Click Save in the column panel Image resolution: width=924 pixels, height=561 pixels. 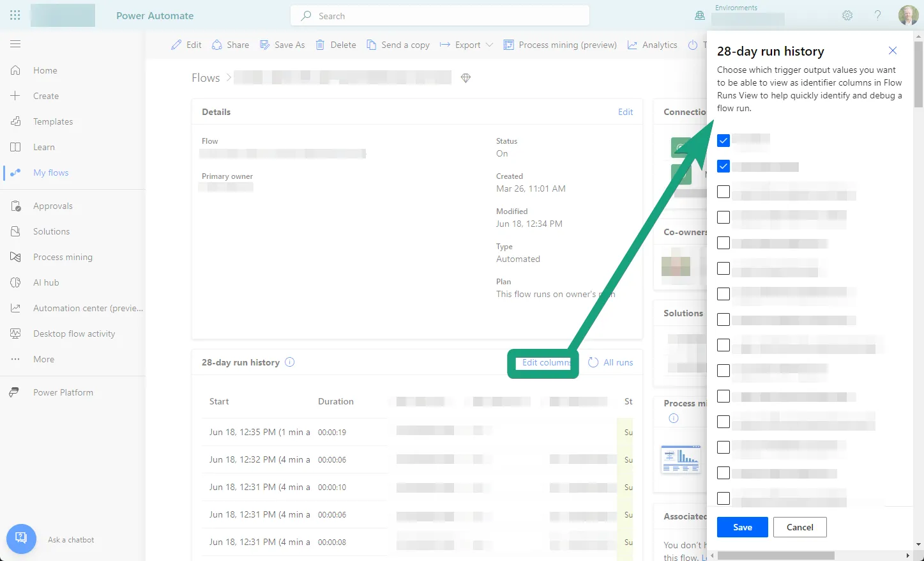click(x=743, y=527)
